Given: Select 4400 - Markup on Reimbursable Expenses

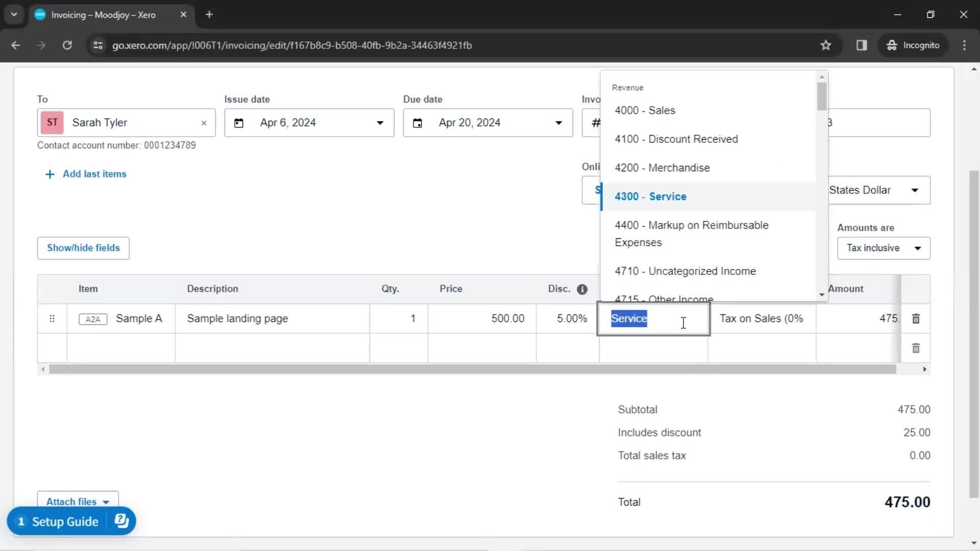Looking at the screenshot, I should 708,234.
